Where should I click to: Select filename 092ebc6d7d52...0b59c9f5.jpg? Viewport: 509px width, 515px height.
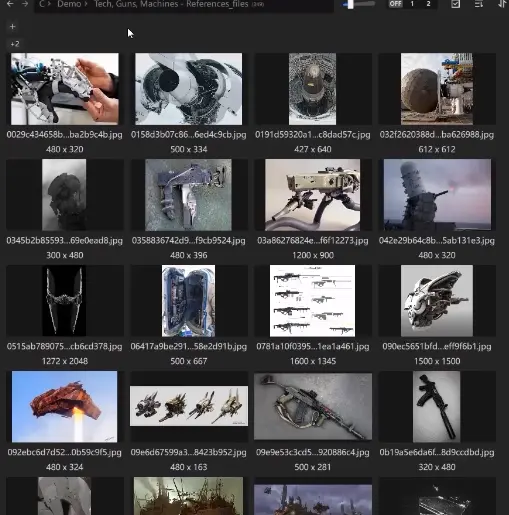coord(65,452)
